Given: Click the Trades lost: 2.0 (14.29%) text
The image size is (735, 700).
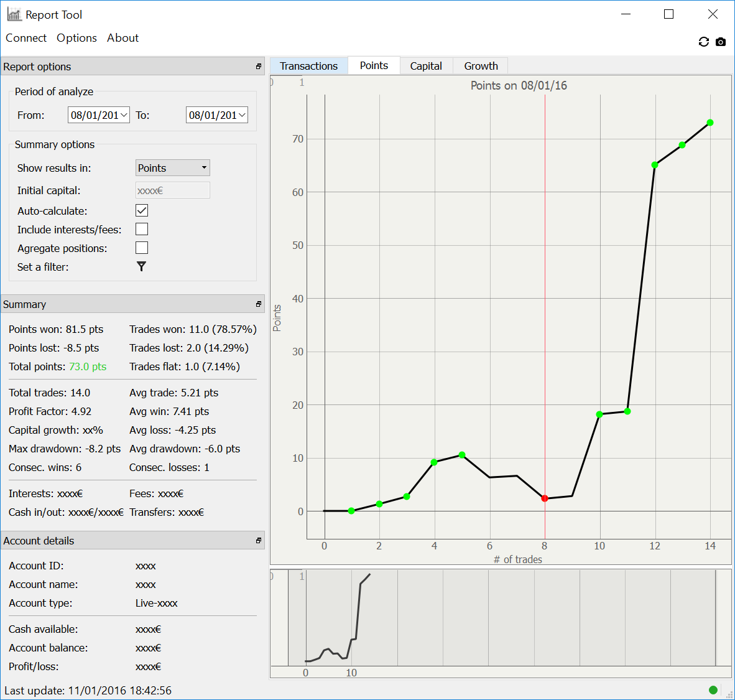Looking at the screenshot, I should (x=189, y=348).
